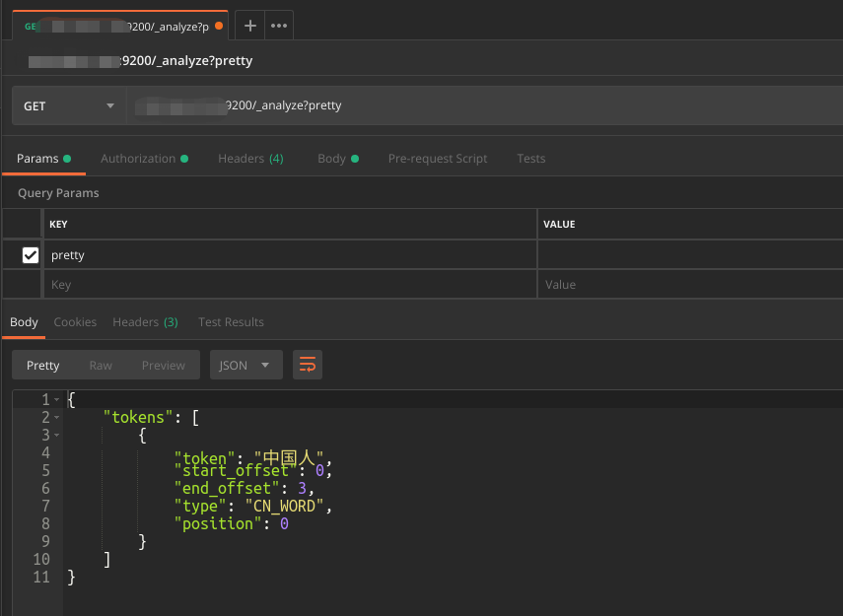Viewport: 843px width, 616px height.
Task: Open the Test Results tab
Action: [x=231, y=322]
